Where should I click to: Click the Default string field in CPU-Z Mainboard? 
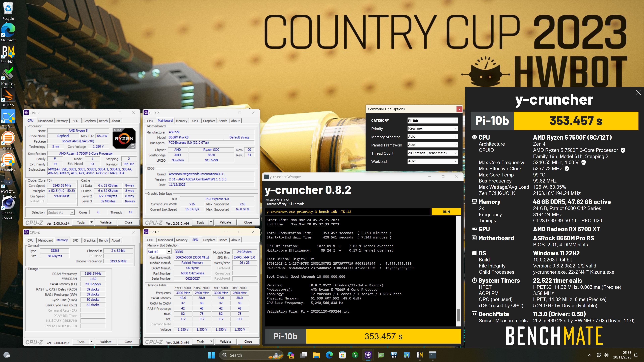(x=239, y=137)
